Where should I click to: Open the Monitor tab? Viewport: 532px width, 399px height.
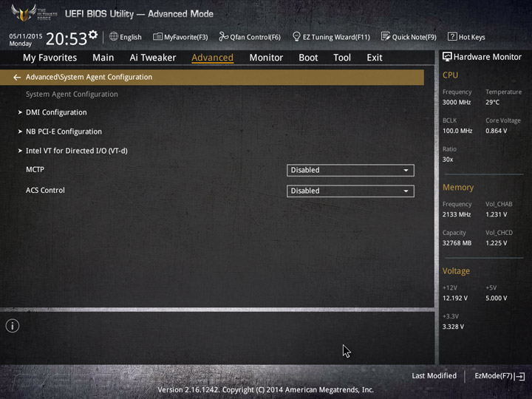click(x=266, y=58)
